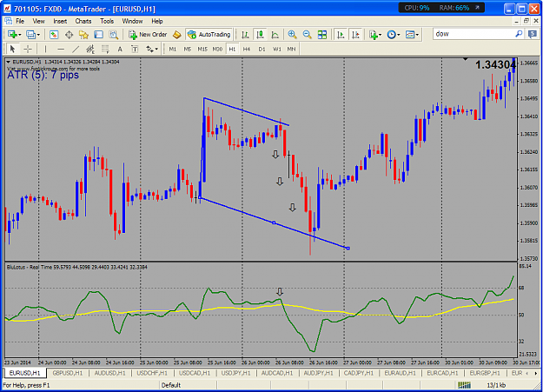Click the CPU/RAM monitor widget in title bar

(x=441, y=8)
